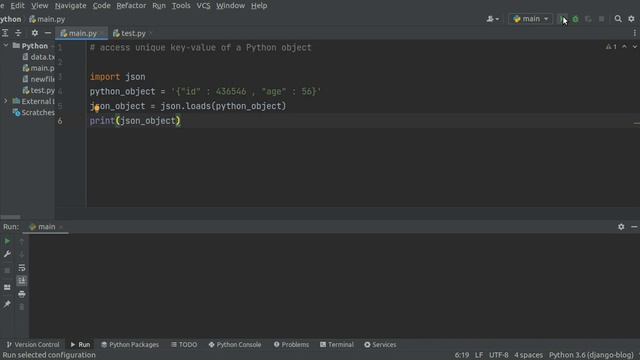
Task: Select Python 3.6 interpreter in status bar
Action: point(591,355)
